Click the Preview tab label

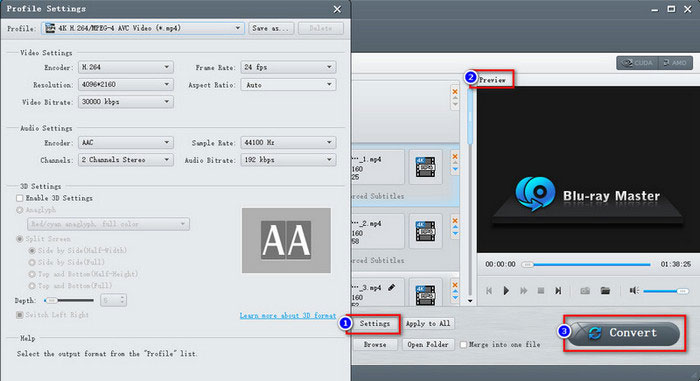[x=492, y=80]
